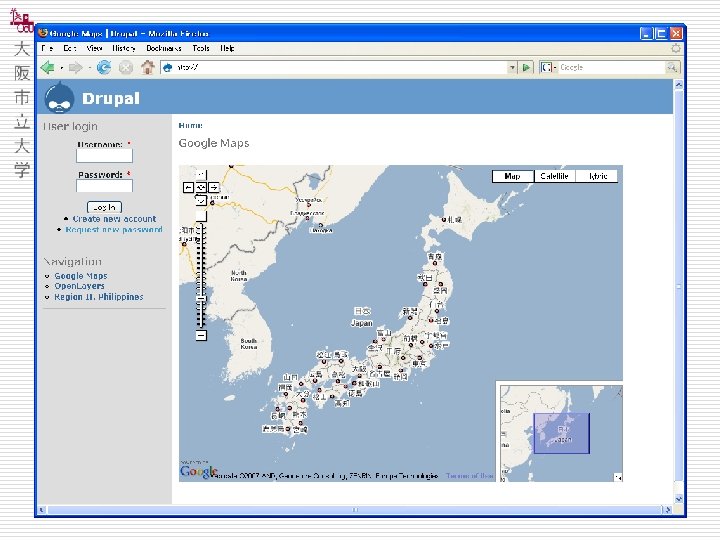Click the Username input field

(x=104, y=156)
